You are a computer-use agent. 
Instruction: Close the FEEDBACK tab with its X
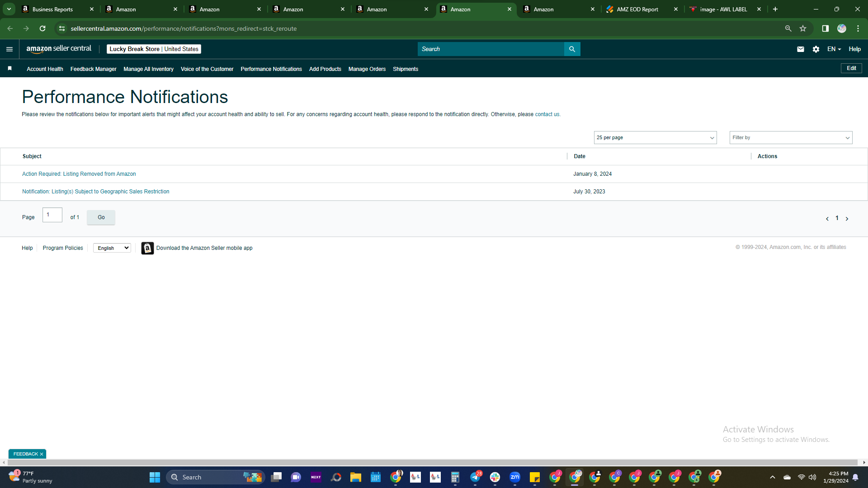[42, 454]
